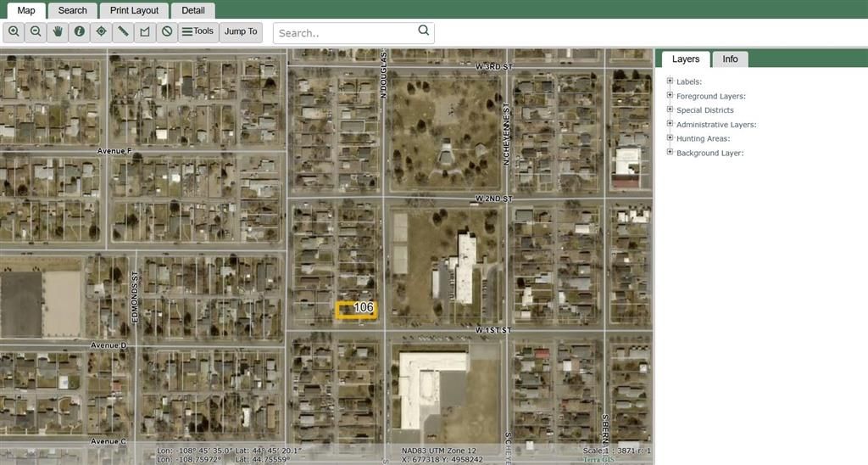Screen dimensions: 868x465
Task: Expand the Foreground Layers group
Action: (670, 96)
